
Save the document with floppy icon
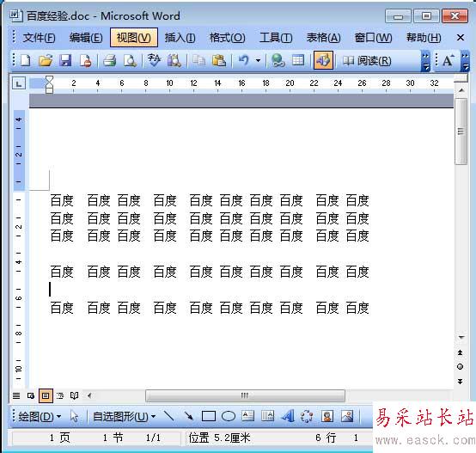click(65, 60)
